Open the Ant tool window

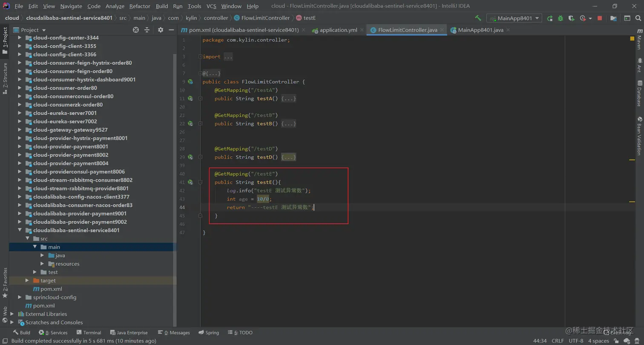(x=639, y=64)
